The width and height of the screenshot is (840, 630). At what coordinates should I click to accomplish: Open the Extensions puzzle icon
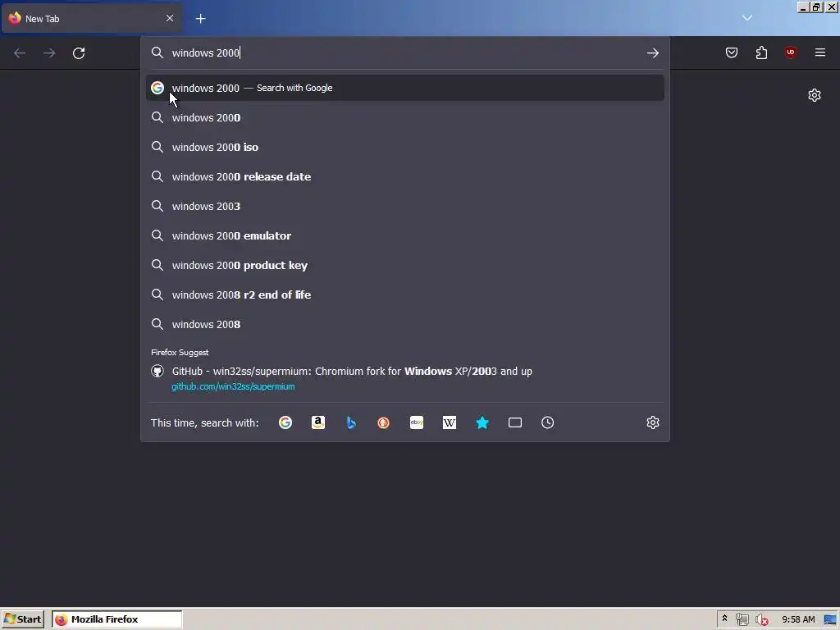pos(761,52)
